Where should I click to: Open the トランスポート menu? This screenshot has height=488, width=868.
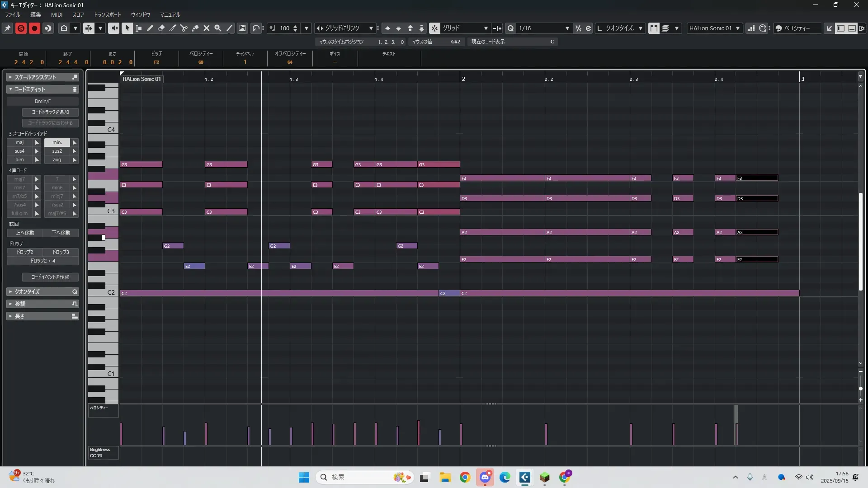[107, 14]
